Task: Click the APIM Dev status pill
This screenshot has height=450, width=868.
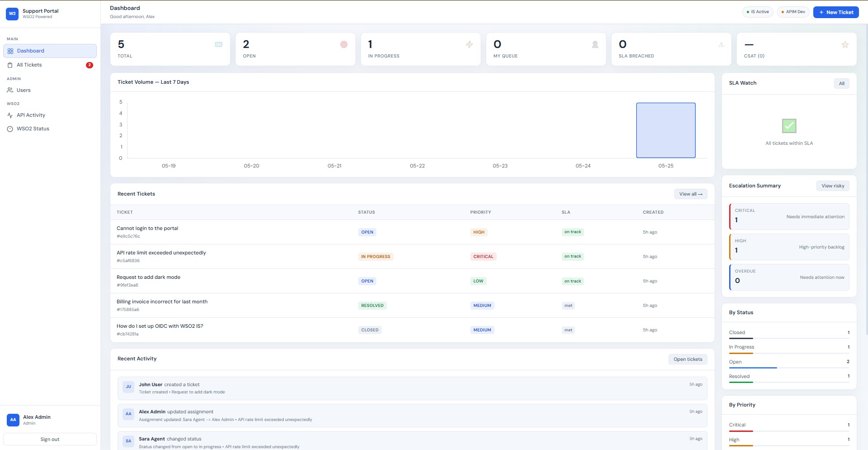Action: tap(793, 12)
